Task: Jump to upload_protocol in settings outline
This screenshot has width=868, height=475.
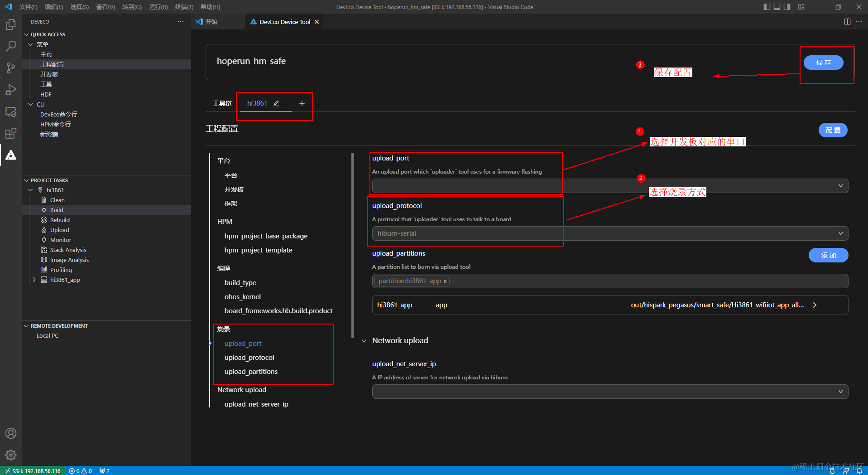Action: [x=249, y=358]
